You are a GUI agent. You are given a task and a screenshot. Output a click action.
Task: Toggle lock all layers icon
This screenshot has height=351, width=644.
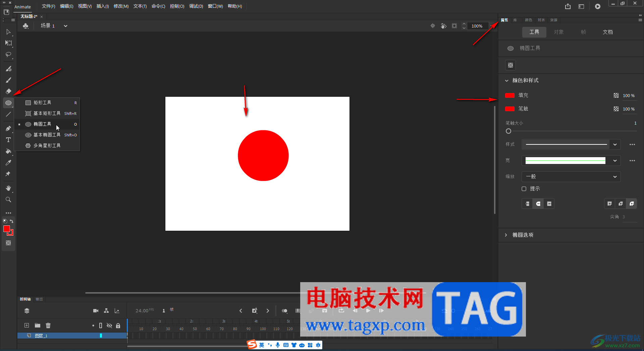click(x=118, y=325)
